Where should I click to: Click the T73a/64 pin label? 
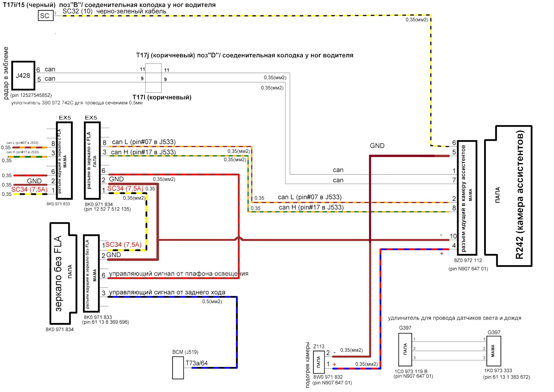tap(196, 363)
